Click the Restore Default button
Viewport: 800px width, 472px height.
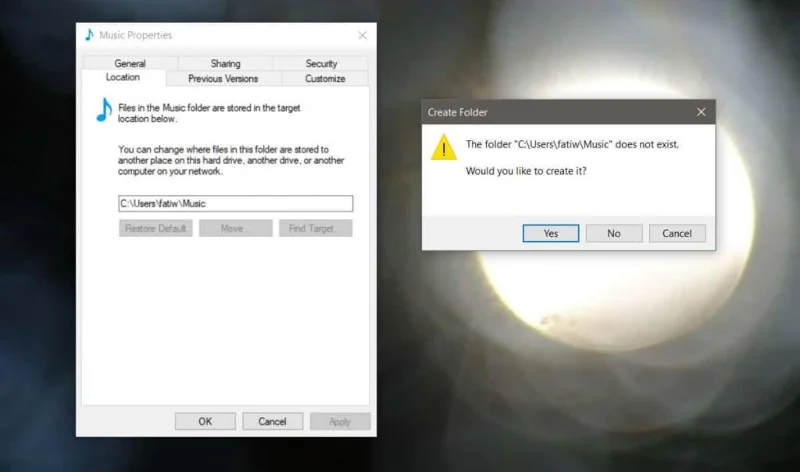coord(156,228)
